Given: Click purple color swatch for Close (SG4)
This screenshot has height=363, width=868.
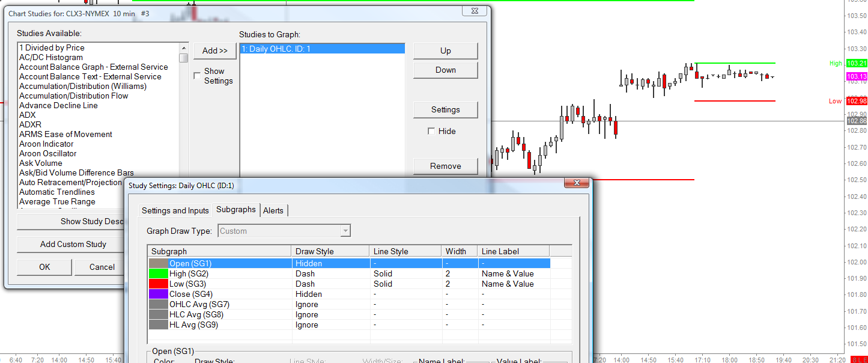Looking at the screenshot, I should 159,294.
